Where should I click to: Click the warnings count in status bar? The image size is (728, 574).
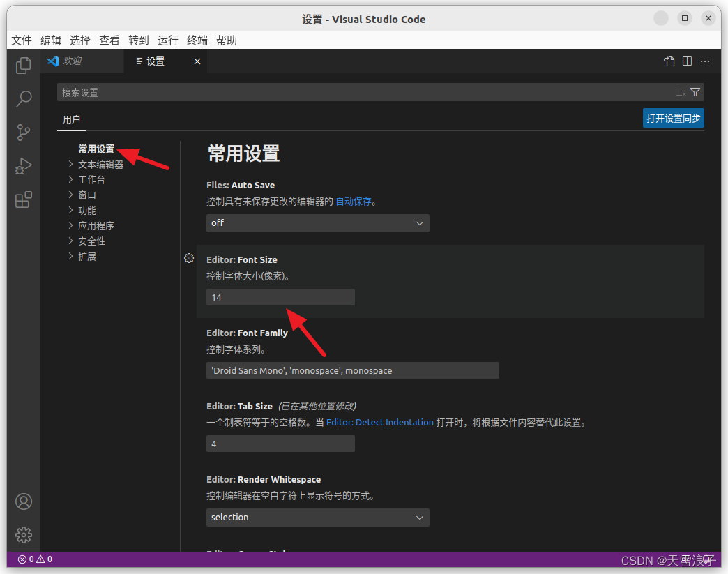coord(45,559)
